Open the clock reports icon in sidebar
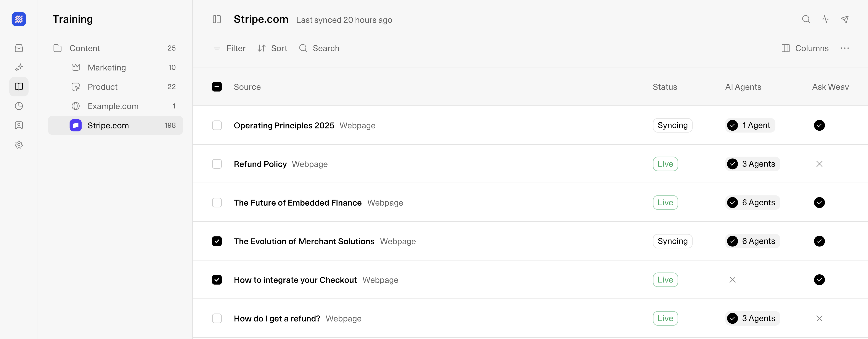Image resolution: width=868 pixels, height=339 pixels. coord(19,106)
